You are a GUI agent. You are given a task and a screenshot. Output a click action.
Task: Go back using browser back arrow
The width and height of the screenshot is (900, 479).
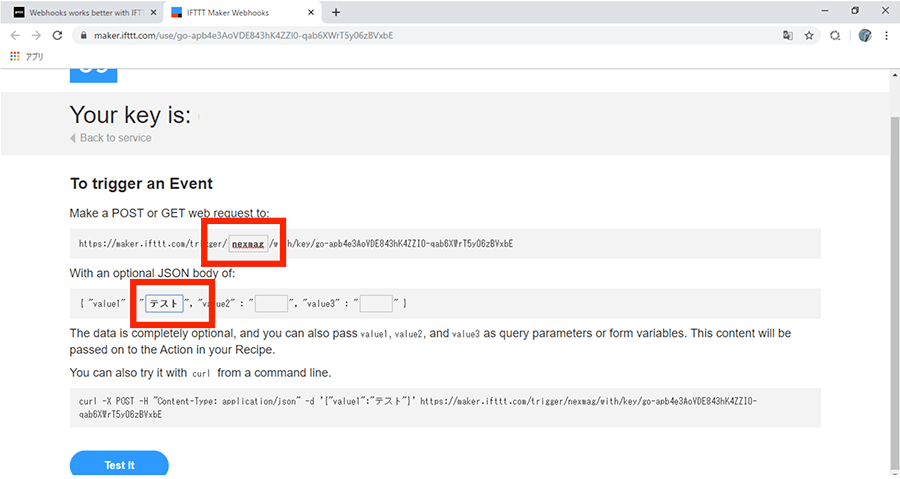coord(15,36)
